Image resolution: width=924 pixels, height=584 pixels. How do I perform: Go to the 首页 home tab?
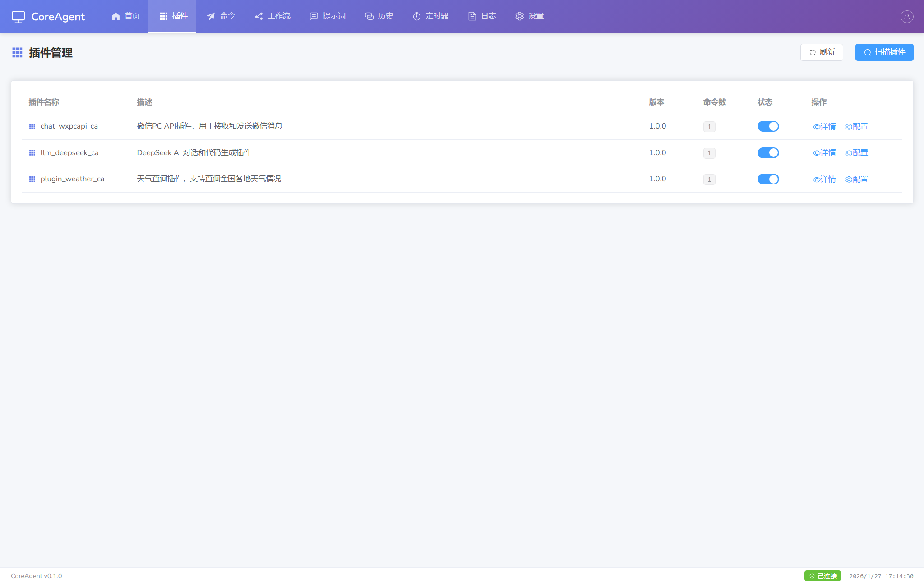coord(126,16)
